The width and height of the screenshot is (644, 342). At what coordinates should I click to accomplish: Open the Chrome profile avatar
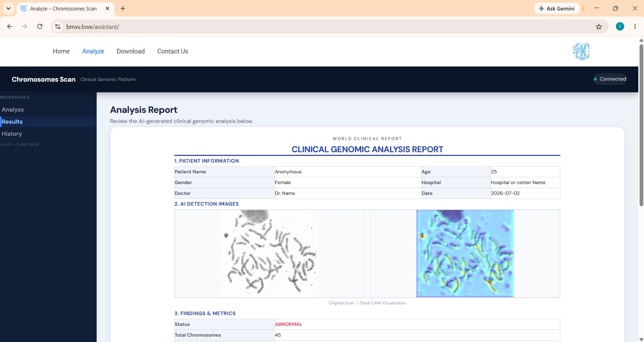click(x=620, y=27)
